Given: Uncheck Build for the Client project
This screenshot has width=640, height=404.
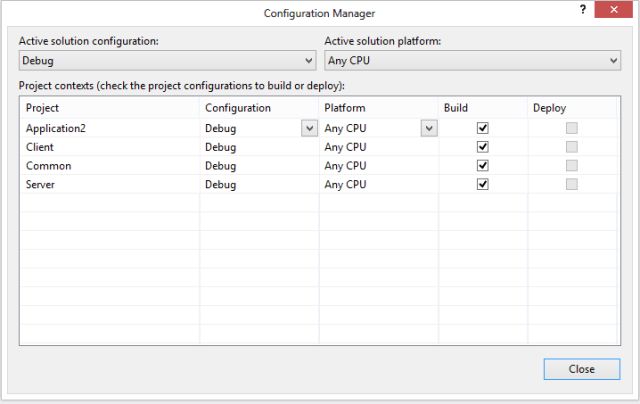Looking at the screenshot, I should click(483, 147).
